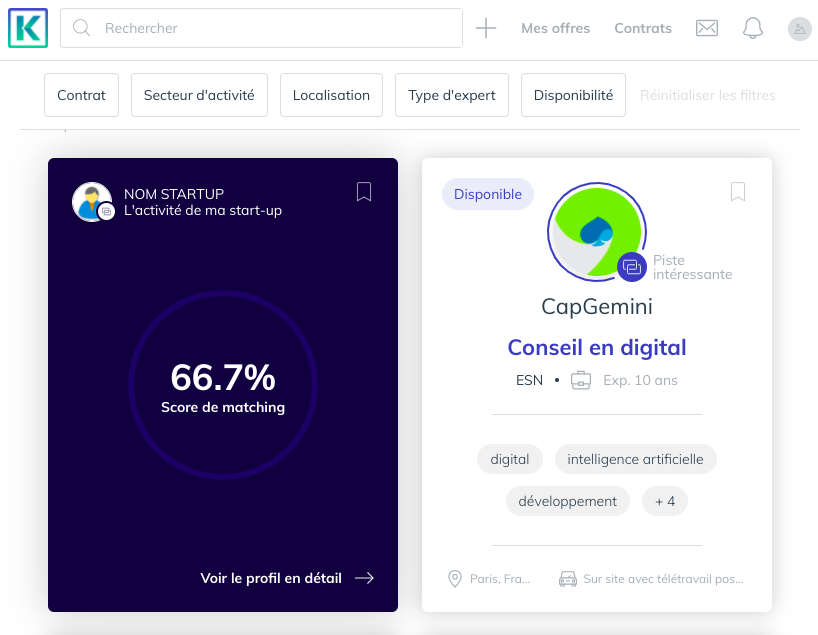Click Voir le profil en détail
This screenshot has height=635, width=818.
pos(271,578)
